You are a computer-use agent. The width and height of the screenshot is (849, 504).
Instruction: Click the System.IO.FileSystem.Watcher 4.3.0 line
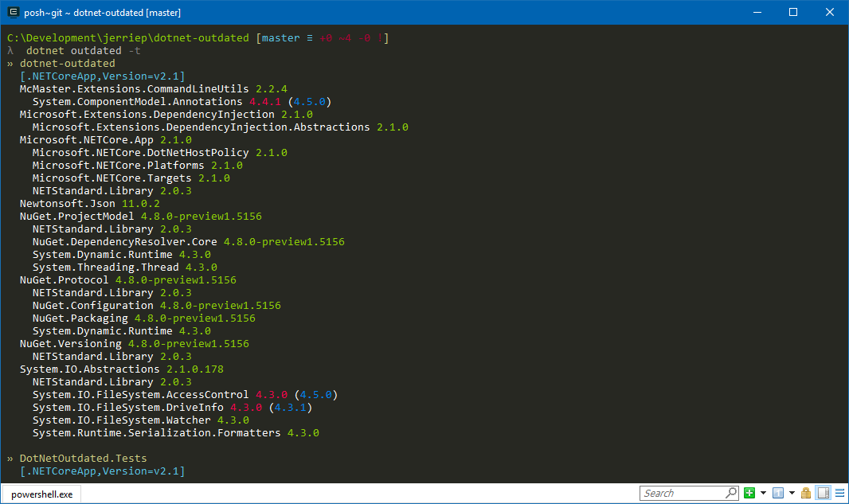(x=141, y=420)
